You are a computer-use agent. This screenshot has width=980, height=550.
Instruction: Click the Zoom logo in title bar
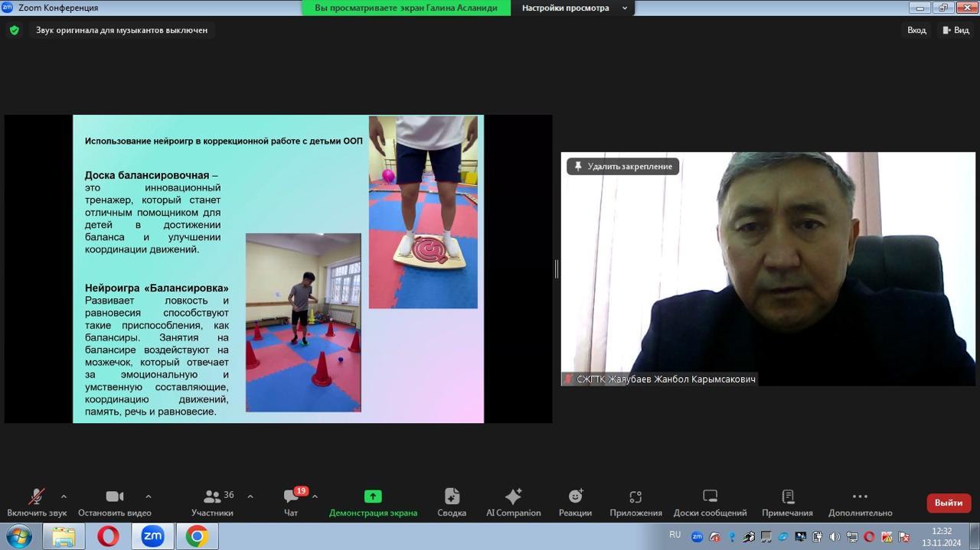tap(8, 8)
